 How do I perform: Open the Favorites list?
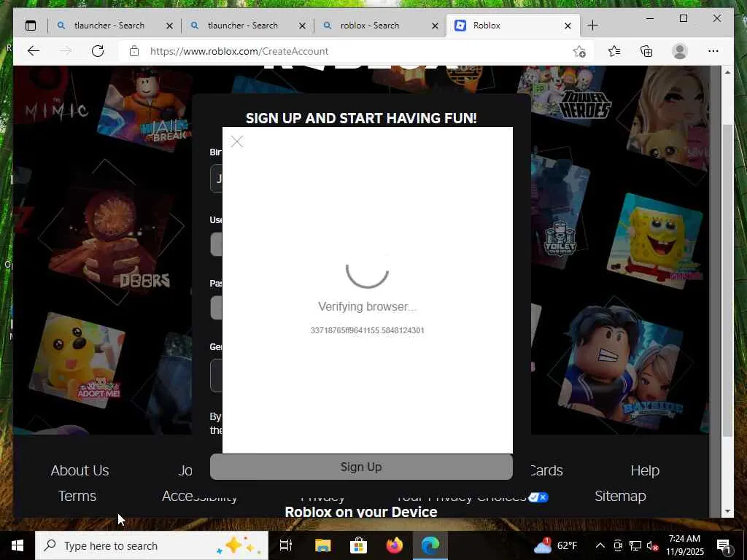click(x=614, y=51)
